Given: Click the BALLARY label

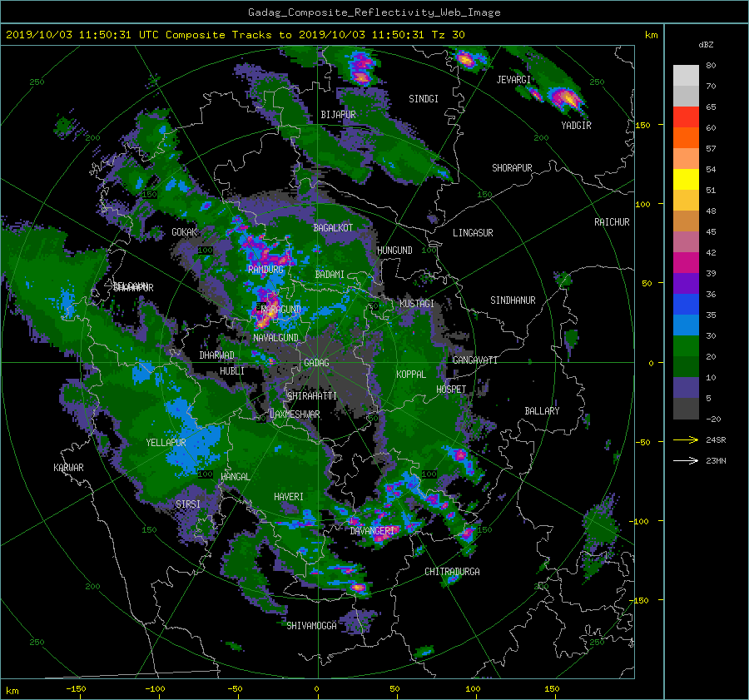Looking at the screenshot, I should point(542,411).
